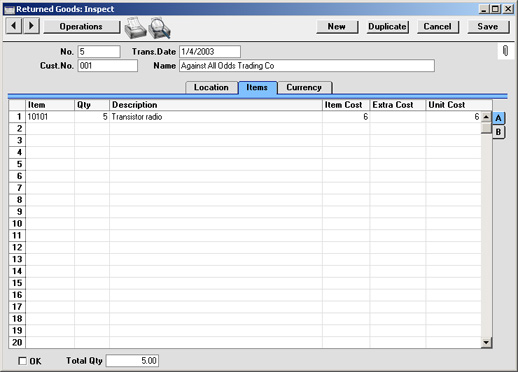The height and width of the screenshot is (372, 518).
Task: Click the paperclip attachments icon
Action: (x=505, y=51)
